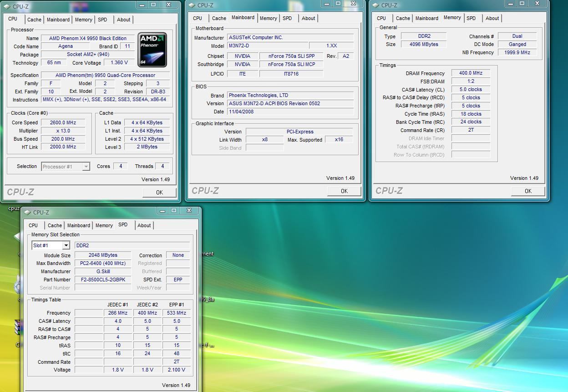
Task: Click the AMD Phenom X4 9950 Black Edition name
Action: (x=88, y=38)
